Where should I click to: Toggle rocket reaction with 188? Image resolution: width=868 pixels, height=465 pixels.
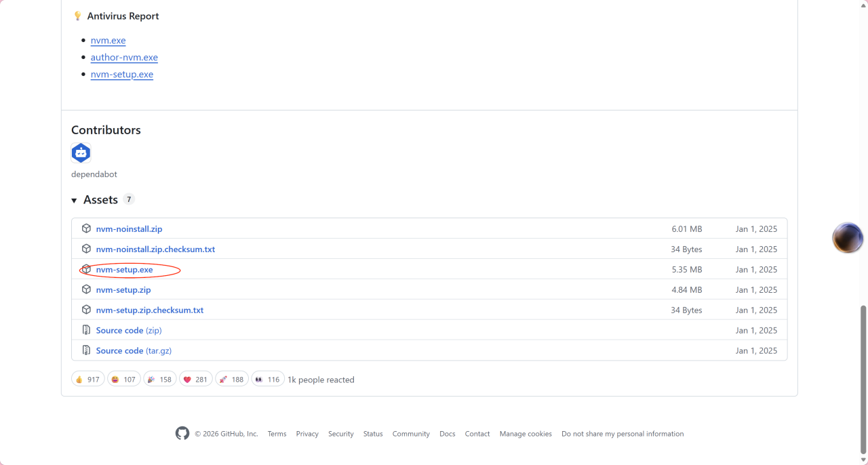pos(232,379)
